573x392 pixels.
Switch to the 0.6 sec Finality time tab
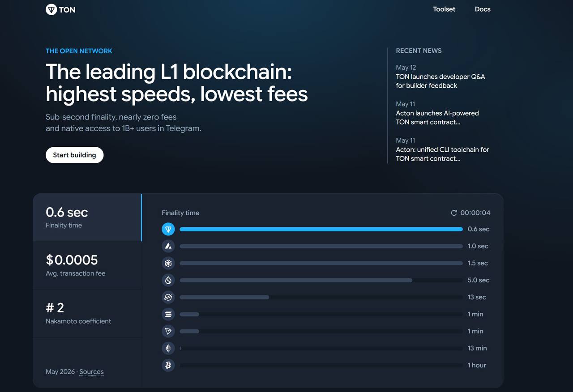[87, 217]
